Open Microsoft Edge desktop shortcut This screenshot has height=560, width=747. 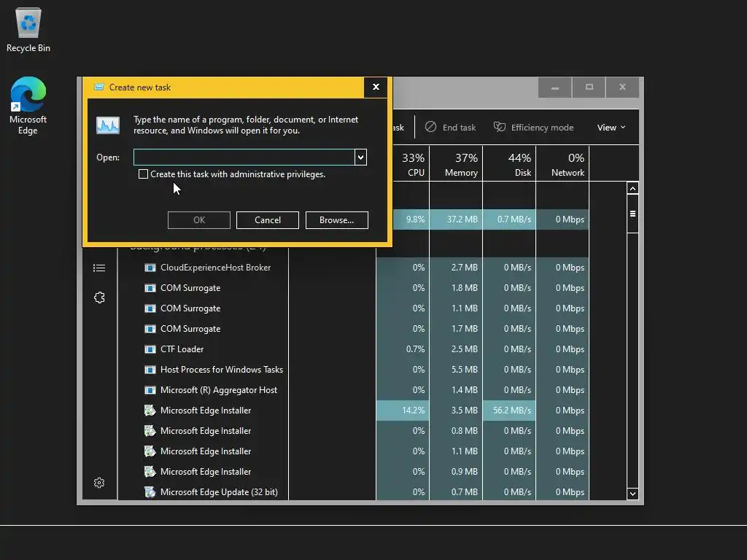pyautogui.click(x=28, y=106)
